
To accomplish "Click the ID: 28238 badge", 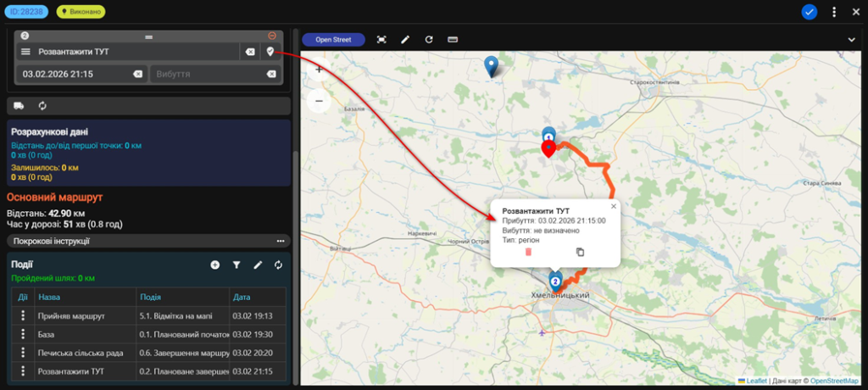I will (x=26, y=11).
